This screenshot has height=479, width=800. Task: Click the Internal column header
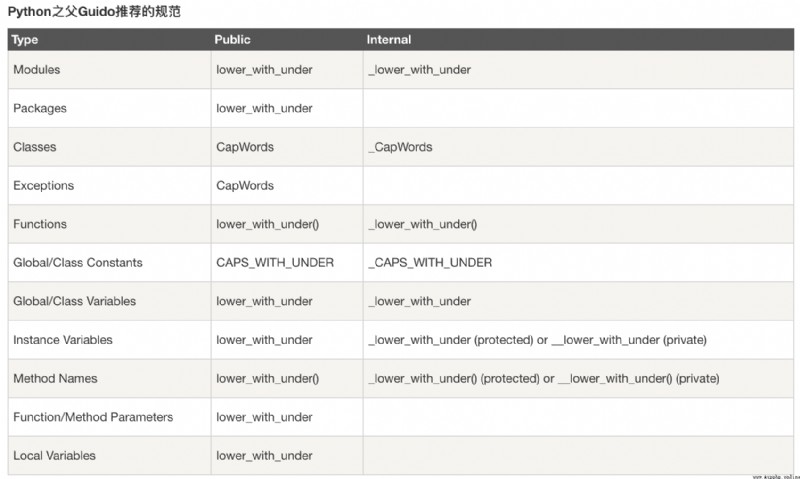click(388, 40)
